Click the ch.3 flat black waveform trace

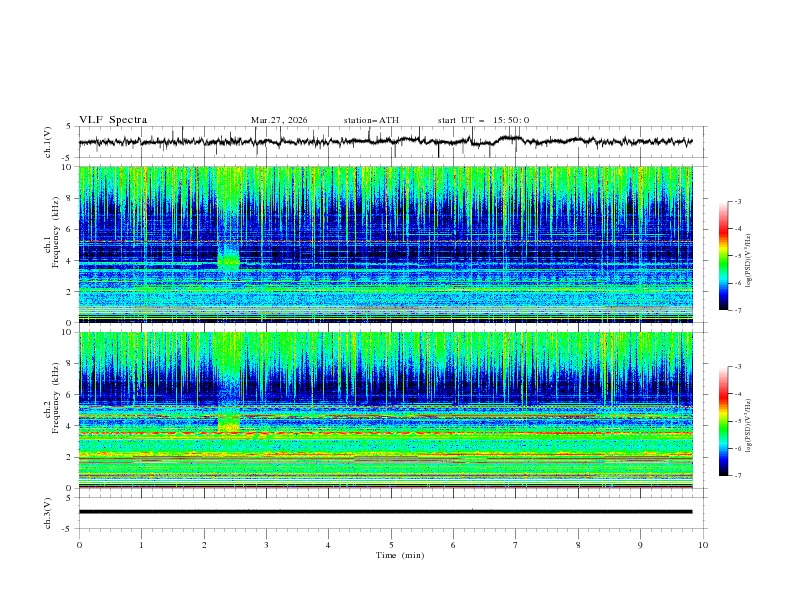click(x=385, y=512)
